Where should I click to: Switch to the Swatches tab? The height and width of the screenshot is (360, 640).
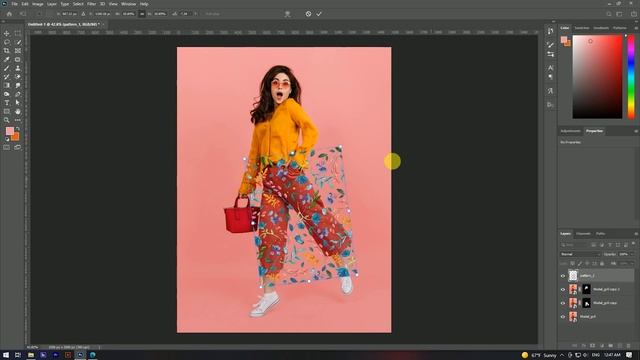582,28
